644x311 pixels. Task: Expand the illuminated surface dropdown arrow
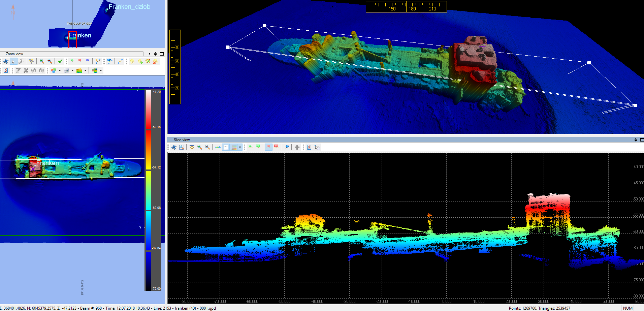(x=85, y=70)
